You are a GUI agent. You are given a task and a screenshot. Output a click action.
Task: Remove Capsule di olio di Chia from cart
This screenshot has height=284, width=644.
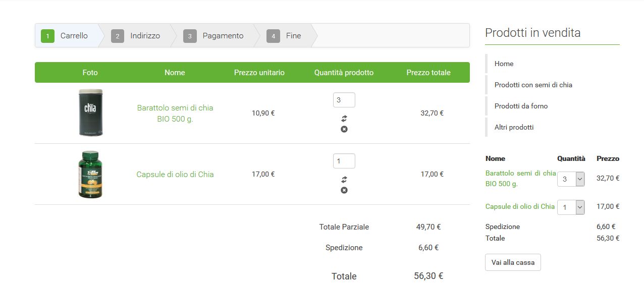click(x=344, y=190)
